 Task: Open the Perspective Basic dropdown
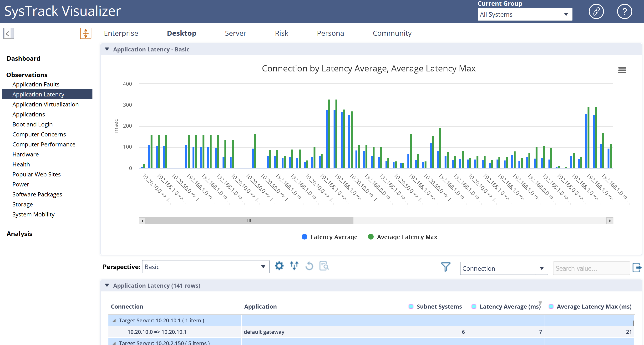click(x=206, y=267)
